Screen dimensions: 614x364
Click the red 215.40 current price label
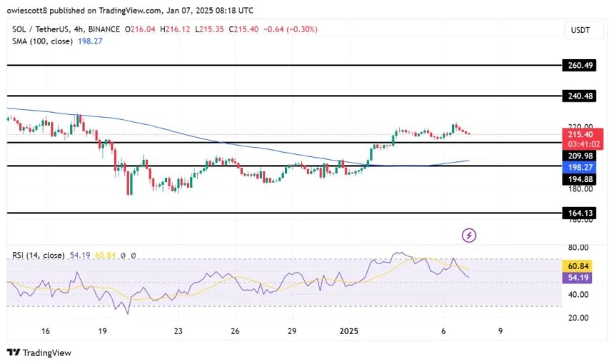pyautogui.click(x=580, y=134)
